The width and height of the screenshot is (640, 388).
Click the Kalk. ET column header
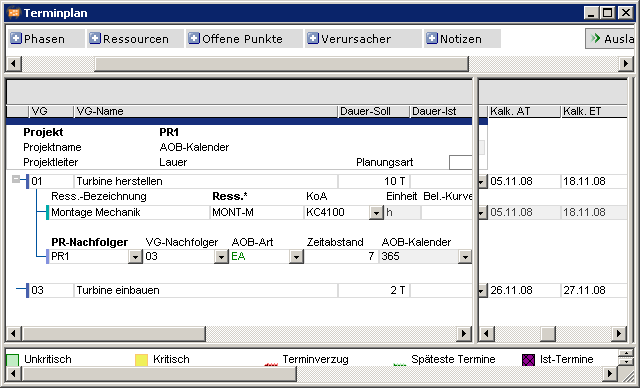[594, 111]
